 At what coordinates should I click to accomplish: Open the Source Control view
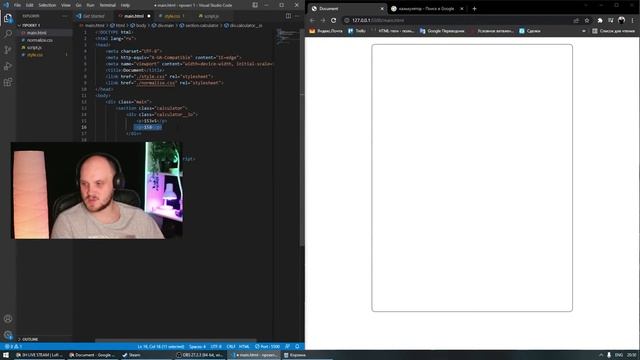click(x=8, y=50)
